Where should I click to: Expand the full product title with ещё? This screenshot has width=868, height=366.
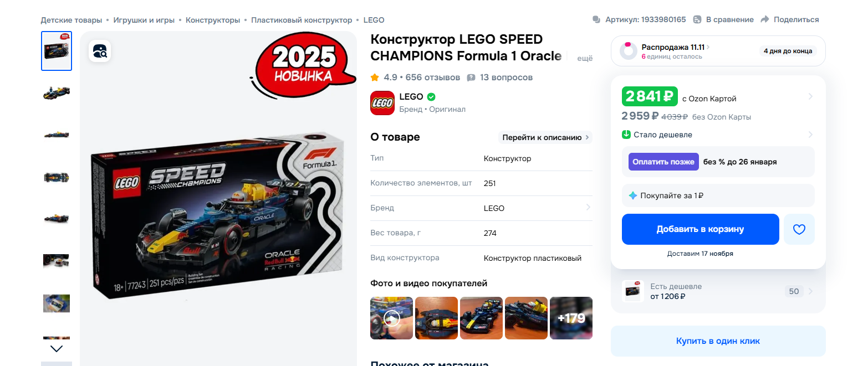[x=585, y=58]
